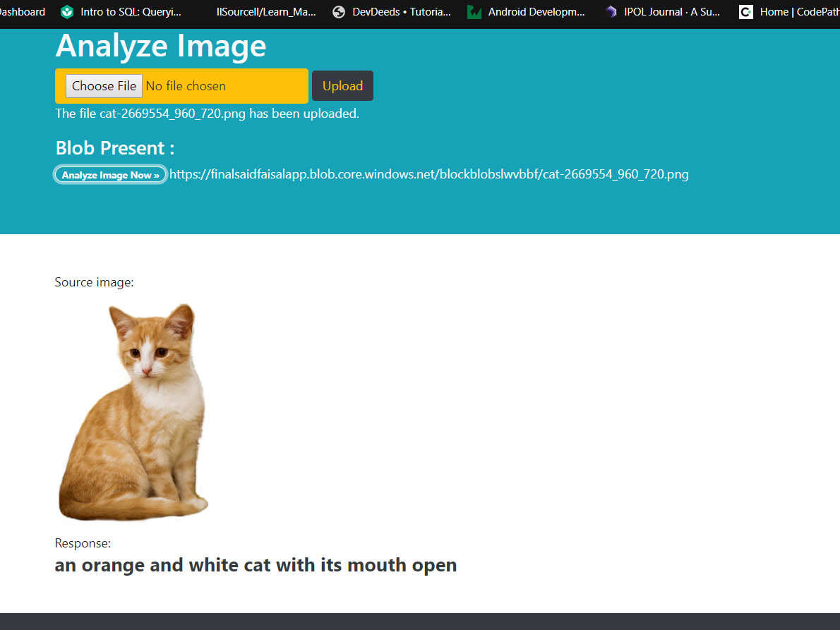Click the Choose File button
The width and height of the screenshot is (840, 630).
(103, 85)
